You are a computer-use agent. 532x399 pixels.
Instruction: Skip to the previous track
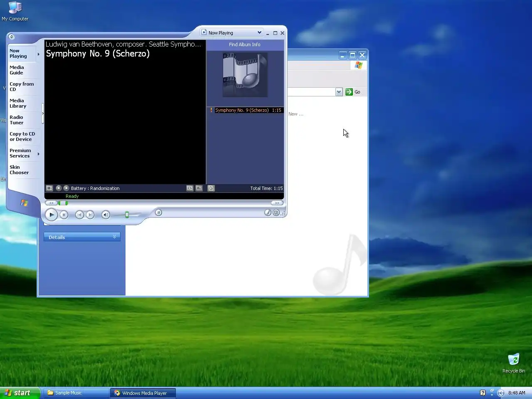click(79, 215)
